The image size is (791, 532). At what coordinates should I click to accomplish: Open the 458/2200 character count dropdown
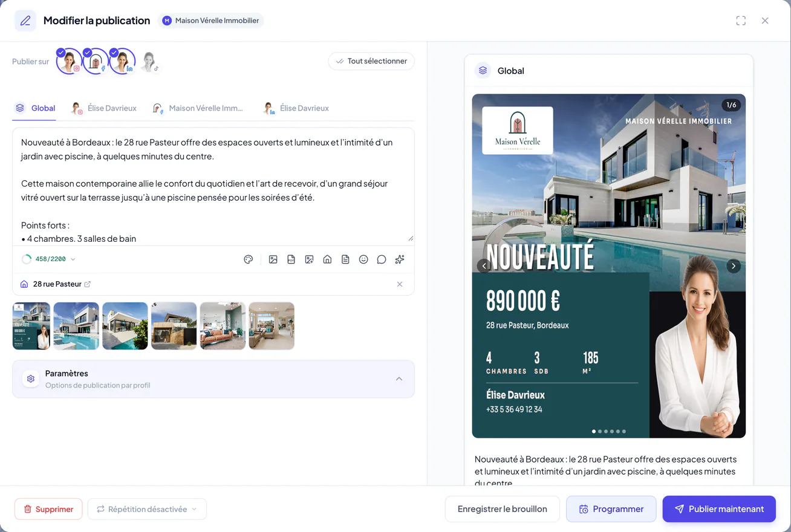[48, 259]
